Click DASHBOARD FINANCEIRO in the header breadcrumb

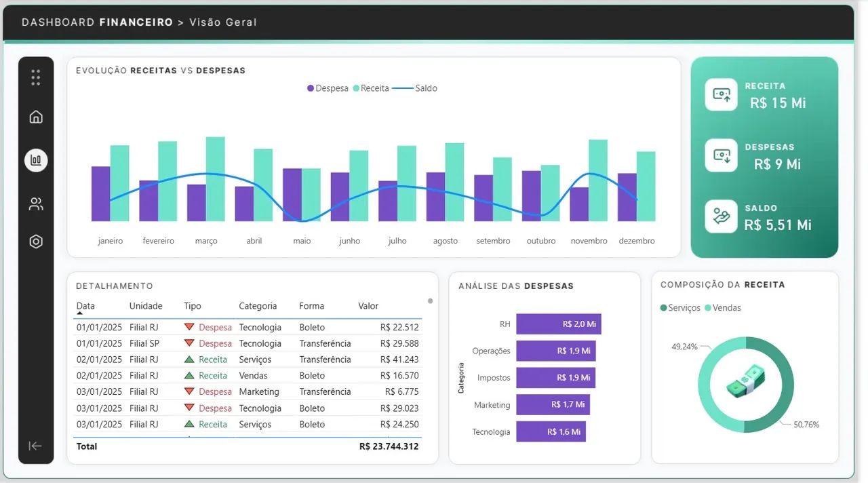97,22
